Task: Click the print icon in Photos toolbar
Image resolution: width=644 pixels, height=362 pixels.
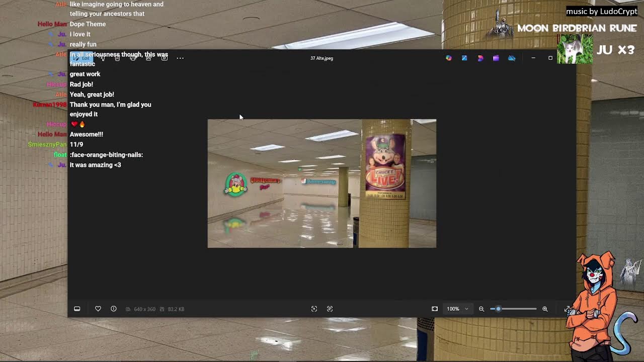Action: coord(133,58)
